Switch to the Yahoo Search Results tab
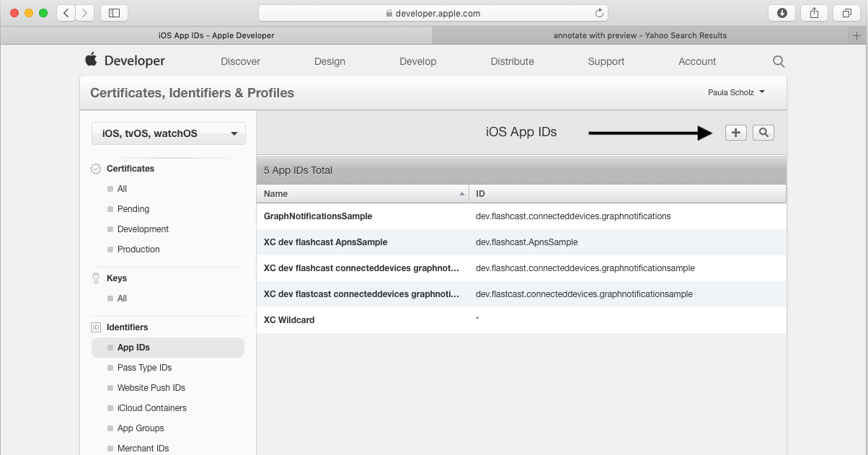Image resolution: width=868 pixels, height=455 pixels. (x=640, y=35)
